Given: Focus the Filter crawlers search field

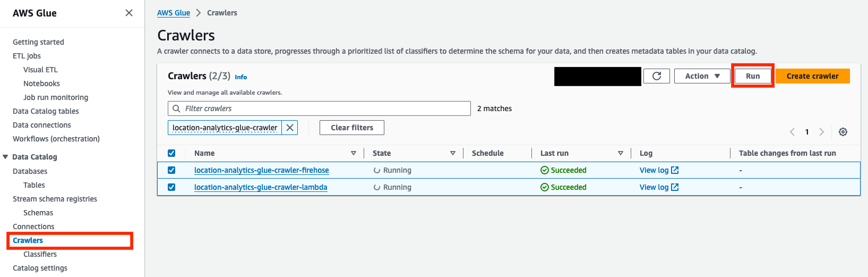Looking at the screenshot, I should click(x=319, y=108).
